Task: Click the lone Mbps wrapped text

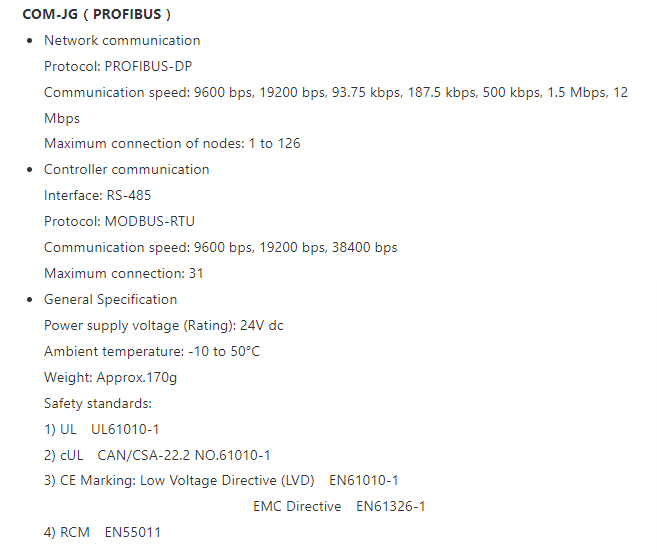Action: tap(62, 118)
